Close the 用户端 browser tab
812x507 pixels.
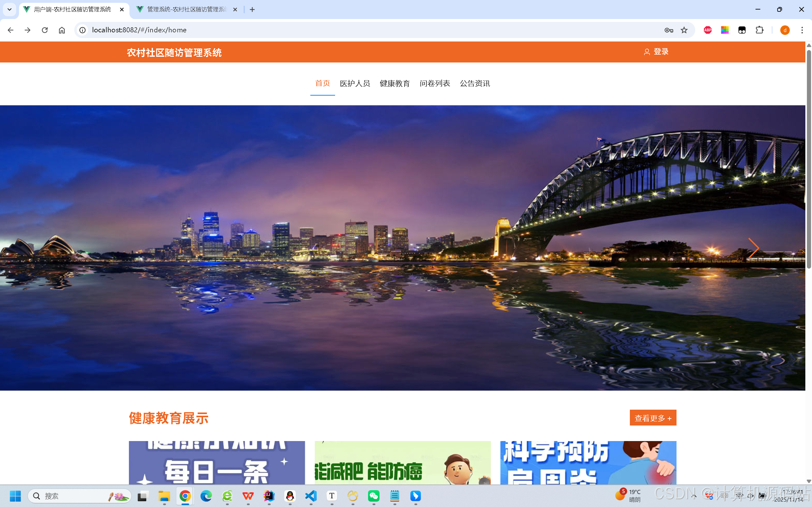(122, 10)
